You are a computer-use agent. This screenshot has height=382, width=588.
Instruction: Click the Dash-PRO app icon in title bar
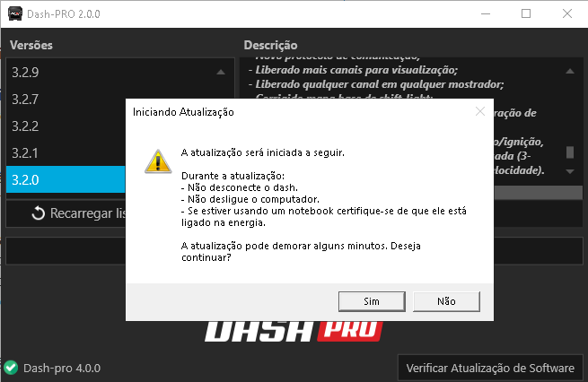tap(15, 13)
